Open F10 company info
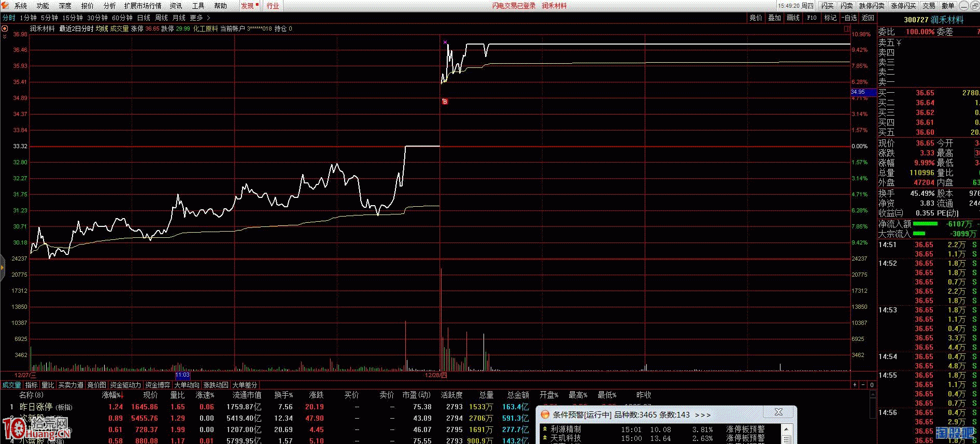This screenshot has width=980, height=444. [812, 18]
